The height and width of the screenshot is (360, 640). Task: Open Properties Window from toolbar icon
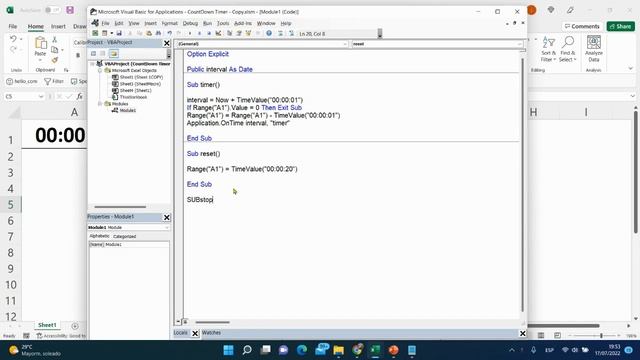click(239, 33)
